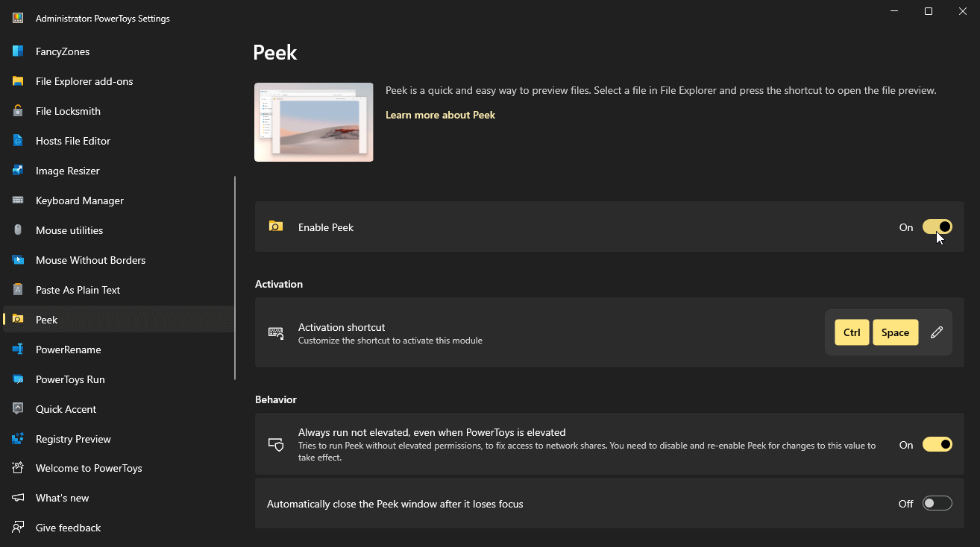Open the Image Resizer icon

(x=18, y=171)
